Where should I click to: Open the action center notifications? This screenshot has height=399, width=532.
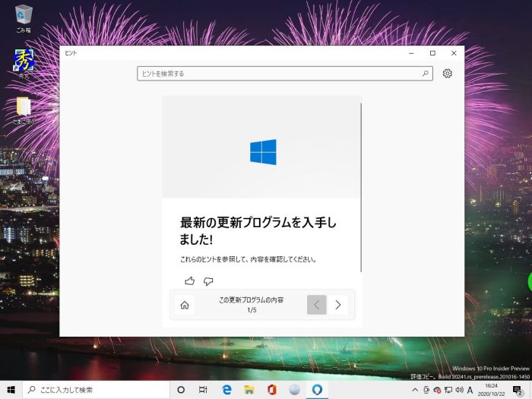(x=518, y=390)
